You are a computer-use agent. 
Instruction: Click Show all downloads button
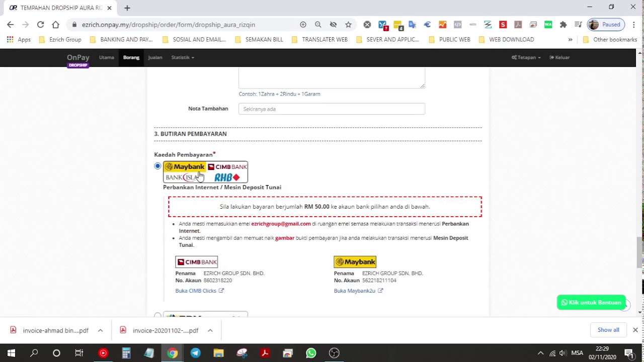(608, 330)
